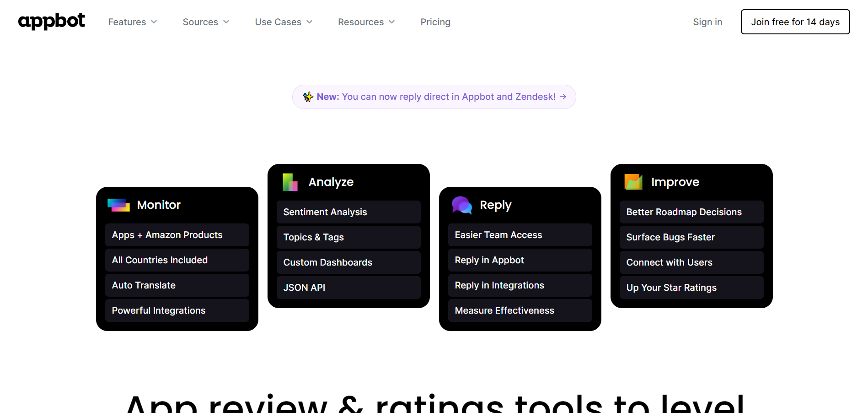Open the Zendesk reply announcement link
Image resolution: width=868 pixels, height=413 pixels.
[434, 97]
